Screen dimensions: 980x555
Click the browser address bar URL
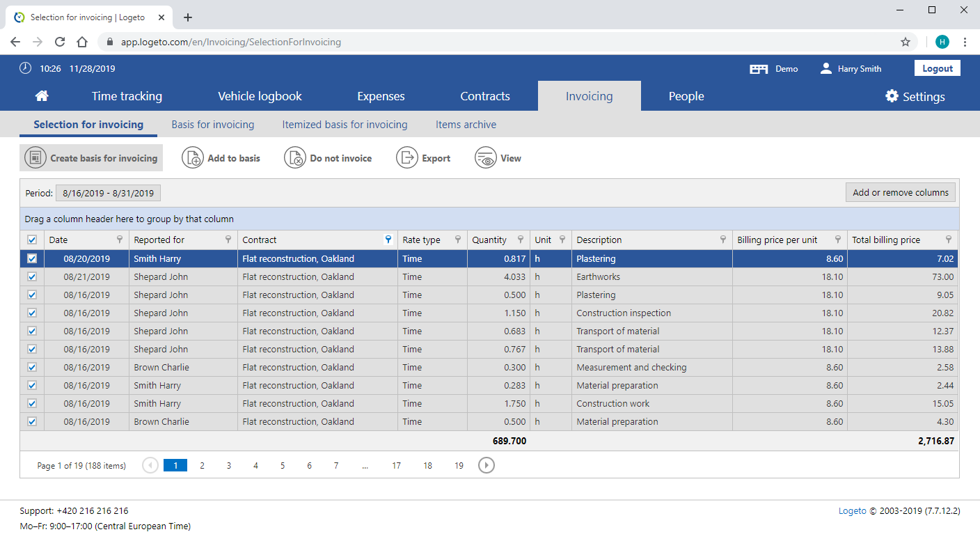click(231, 42)
